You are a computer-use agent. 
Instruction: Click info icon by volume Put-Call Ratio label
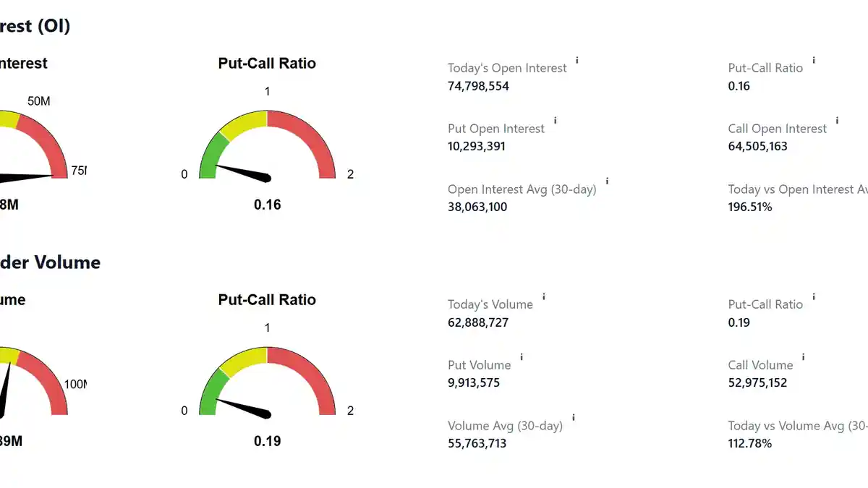(813, 297)
